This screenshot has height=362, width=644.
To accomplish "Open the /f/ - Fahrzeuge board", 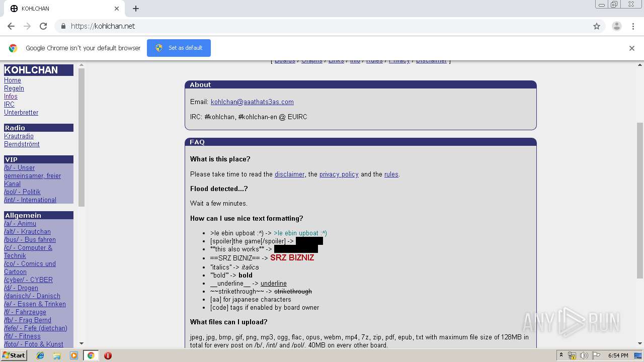I will click(25, 312).
